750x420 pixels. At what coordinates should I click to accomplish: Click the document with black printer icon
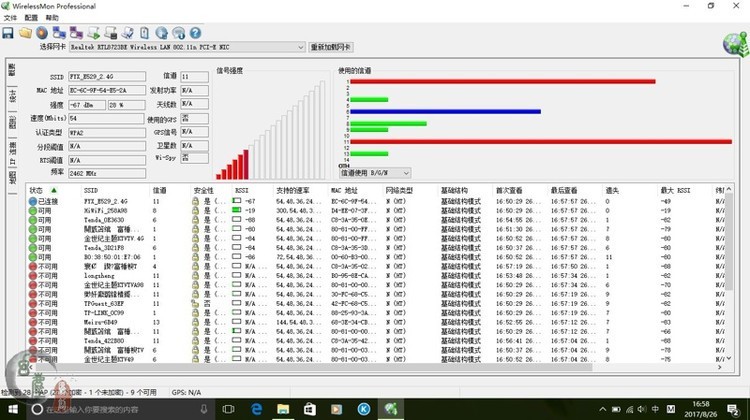tap(110, 33)
